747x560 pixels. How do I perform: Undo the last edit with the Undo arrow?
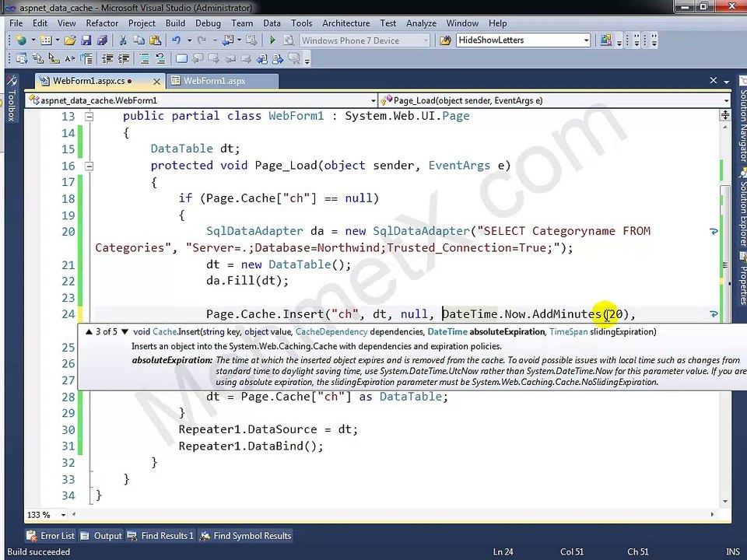click(x=177, y=40)
